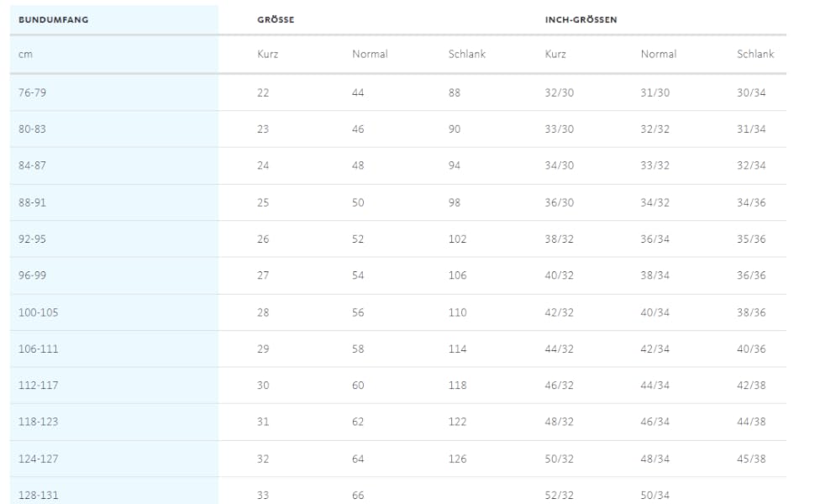
Task: Select the 76-79 waist range row
Action: [32, 92]
